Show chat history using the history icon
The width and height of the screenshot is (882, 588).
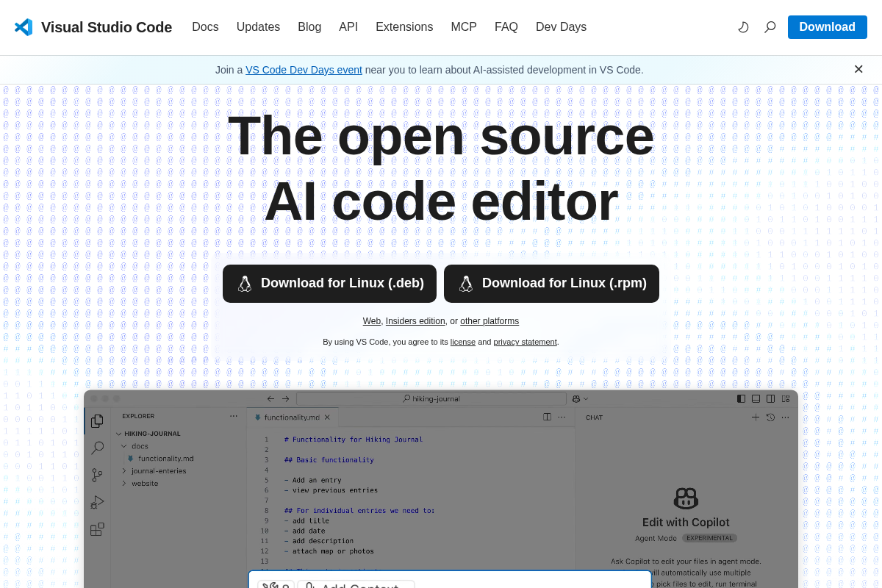[770, 417]
